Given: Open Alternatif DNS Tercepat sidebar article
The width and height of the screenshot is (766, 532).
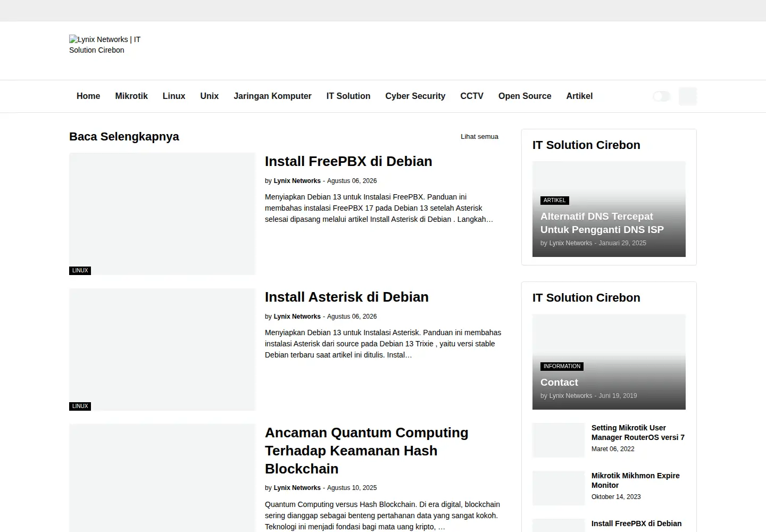Looking at the screenshot, I should 602,223.
